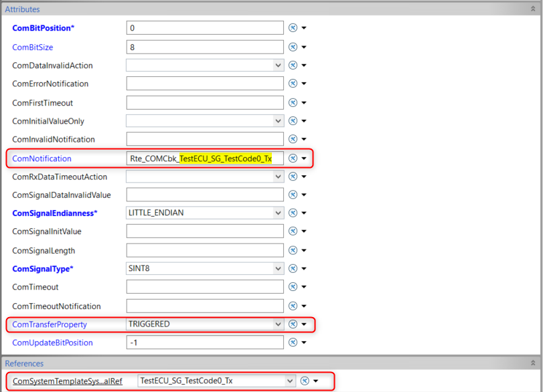This screenshot has height=392, width=543.
Task: Click the tool icon beside ComSignalLength
Action: tap(293, 250)
